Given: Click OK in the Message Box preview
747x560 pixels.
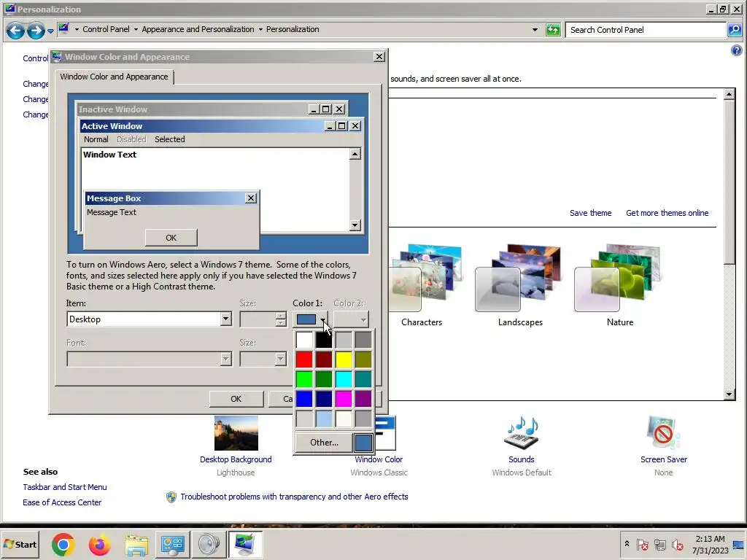Looking at the screenshot, I should [x=171, y=238].
